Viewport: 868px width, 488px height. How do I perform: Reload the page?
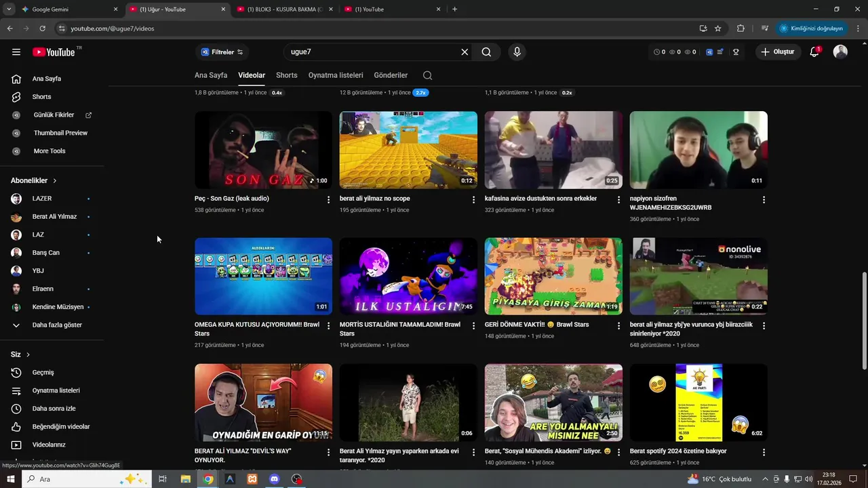(42, 28)
